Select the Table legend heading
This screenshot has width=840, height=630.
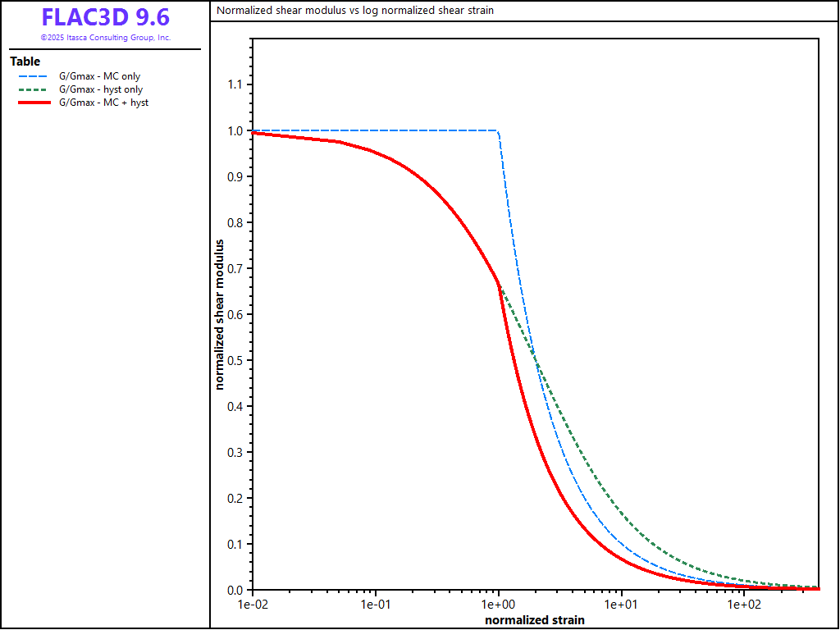click(x=25, y=62)
